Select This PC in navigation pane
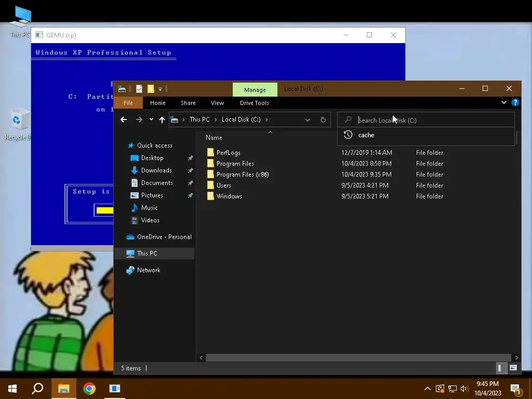The image size is (532, 399). click(147, 254)
